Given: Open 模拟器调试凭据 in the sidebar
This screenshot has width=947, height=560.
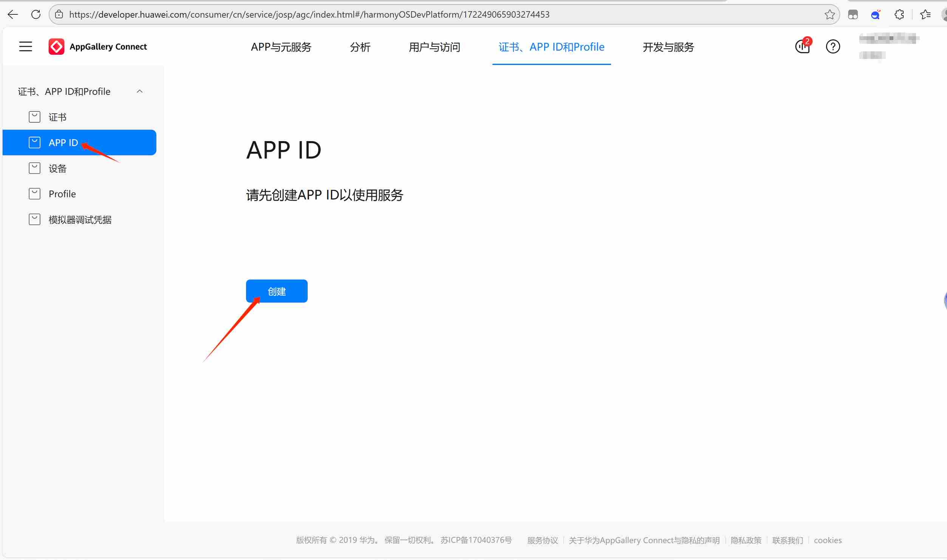Looking at the screenshot, I should click(80, 219).
